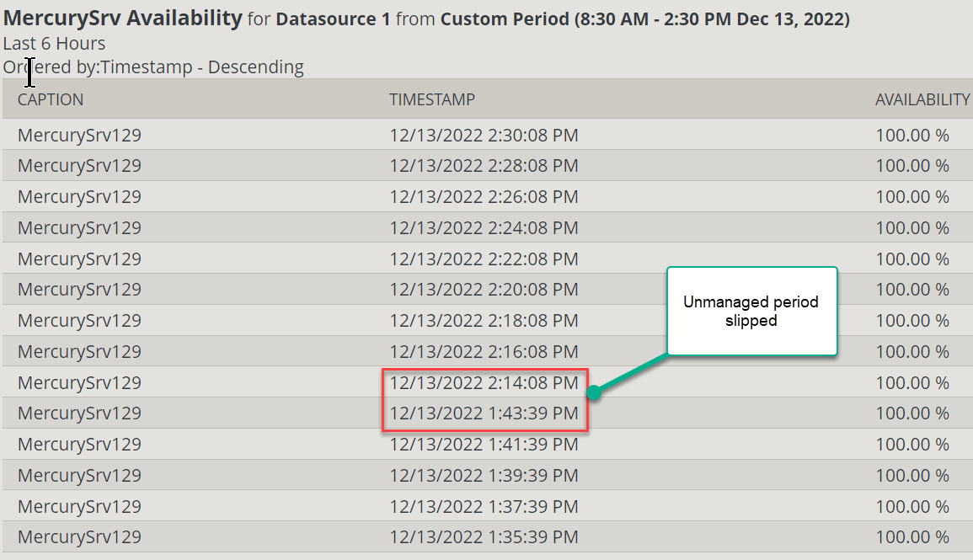Select timestamp 12/13/2022 2:16:08 PM
The image size is (973, 560).
pyautogui.click(x=484, y=351)
